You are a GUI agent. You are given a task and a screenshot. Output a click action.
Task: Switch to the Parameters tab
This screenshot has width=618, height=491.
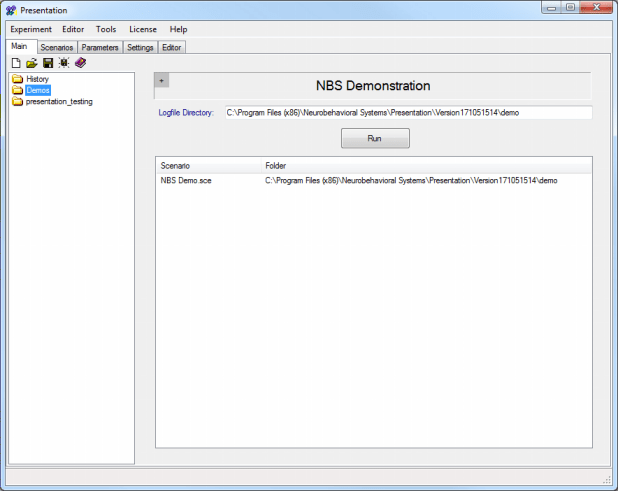click(x=100, y=47)
